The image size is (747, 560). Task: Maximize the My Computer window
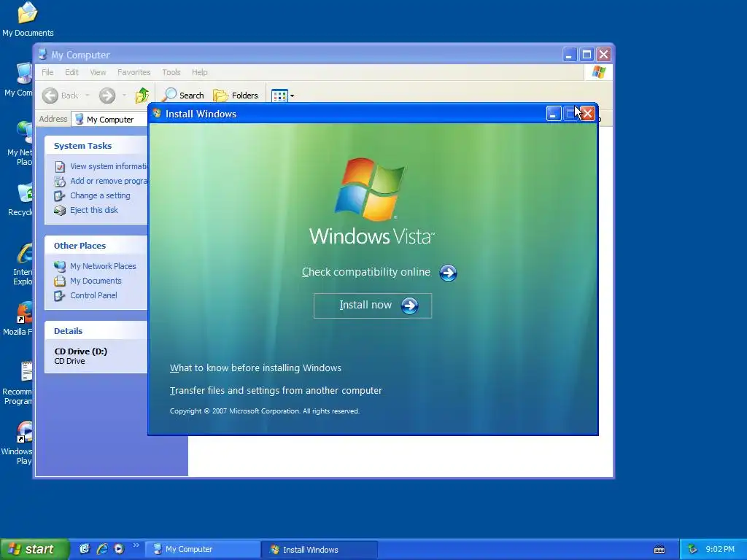[587, 55]
